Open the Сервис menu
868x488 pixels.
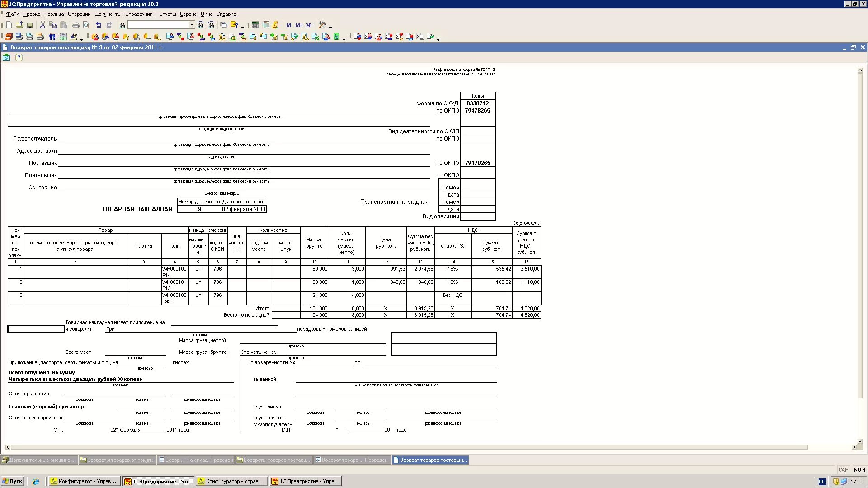coord(188,14)
